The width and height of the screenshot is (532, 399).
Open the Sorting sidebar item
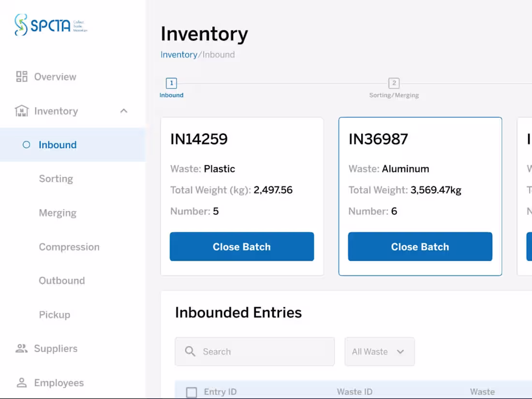click(56, 179)
